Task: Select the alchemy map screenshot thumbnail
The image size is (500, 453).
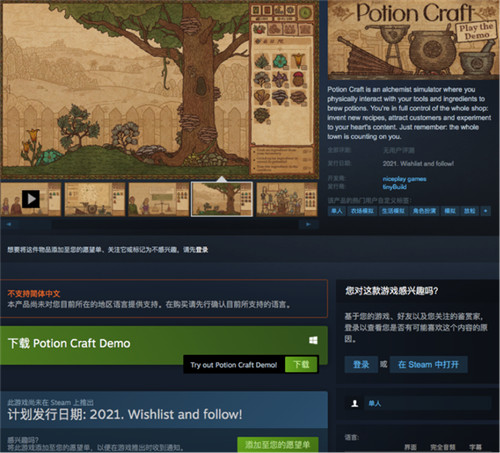Action: point(95,199)
